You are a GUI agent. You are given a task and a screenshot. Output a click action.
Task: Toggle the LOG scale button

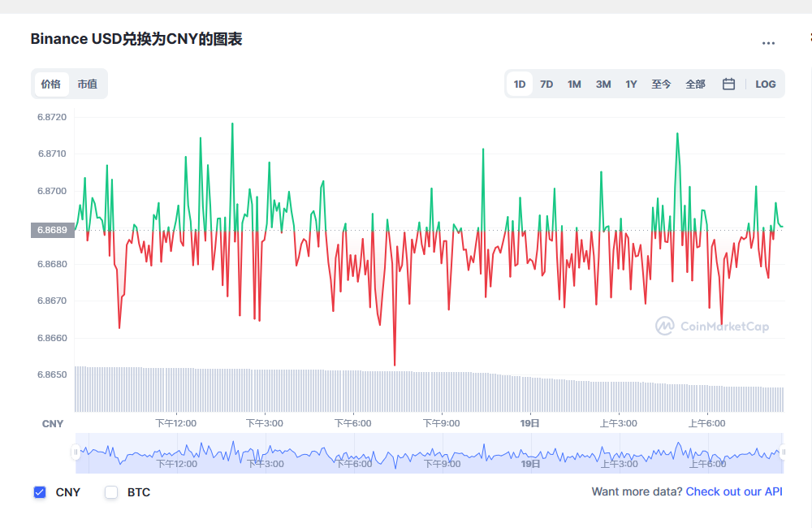coord(766,84)
